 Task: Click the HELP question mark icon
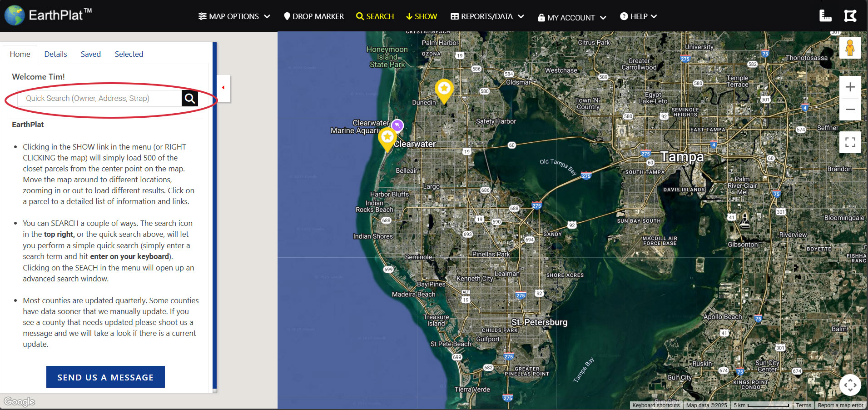[624, 16]
